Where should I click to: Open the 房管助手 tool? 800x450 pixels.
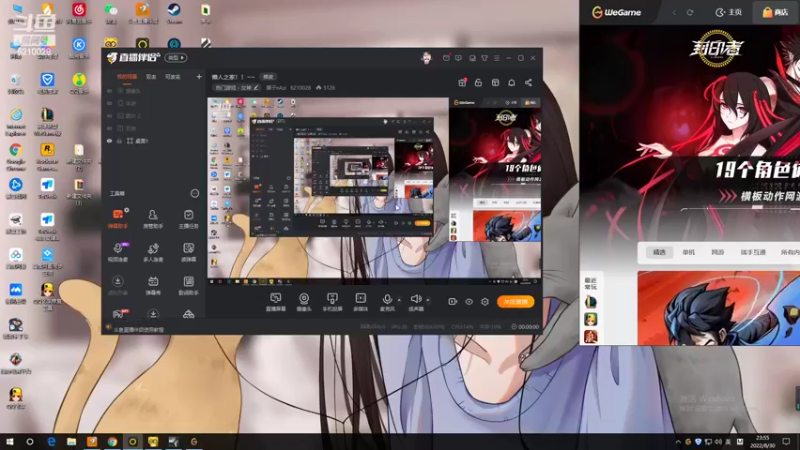(153, 218)
